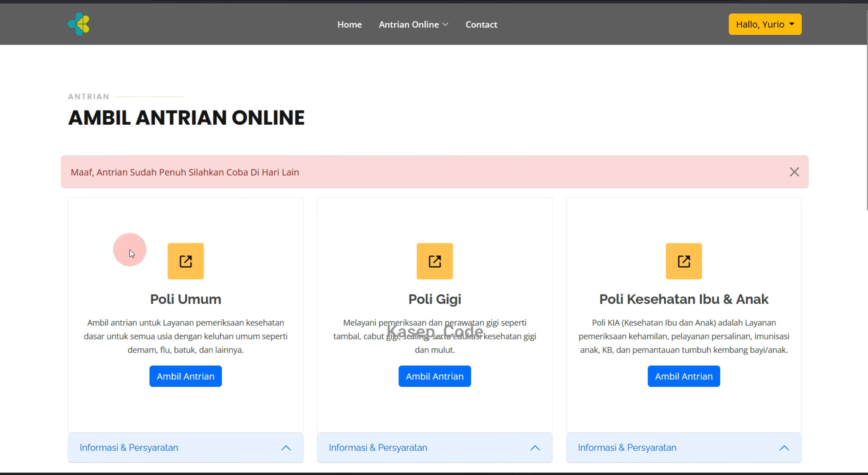Go to the Home page
The height and width of the screenshot is (475, 868).
[349, 24]
